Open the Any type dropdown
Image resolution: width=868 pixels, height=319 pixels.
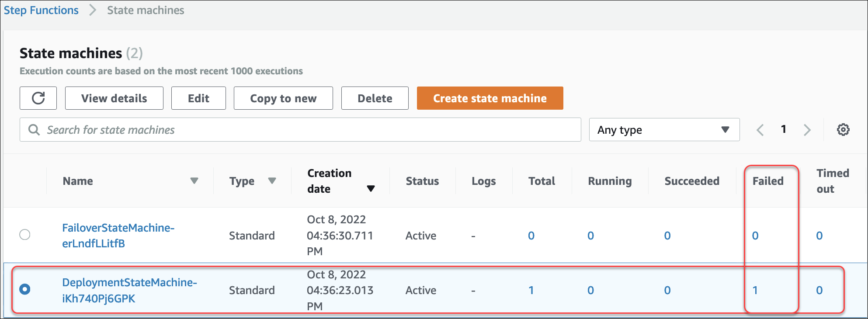point(664,130)
